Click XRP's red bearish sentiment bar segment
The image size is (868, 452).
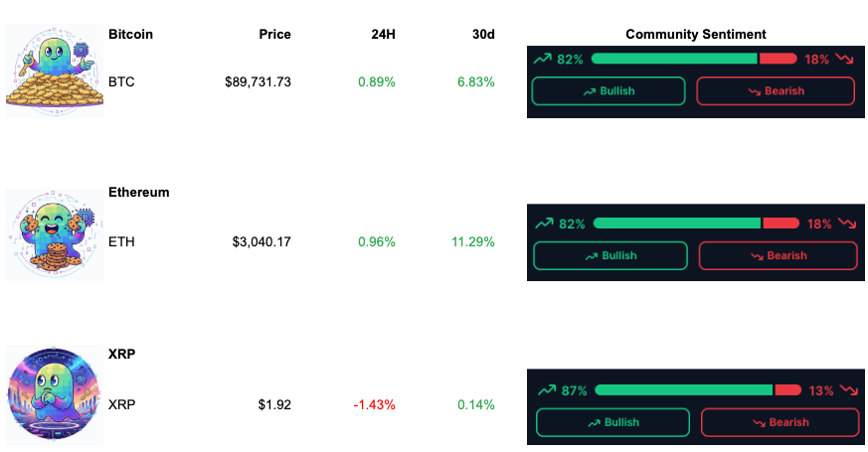coord(788,390)
